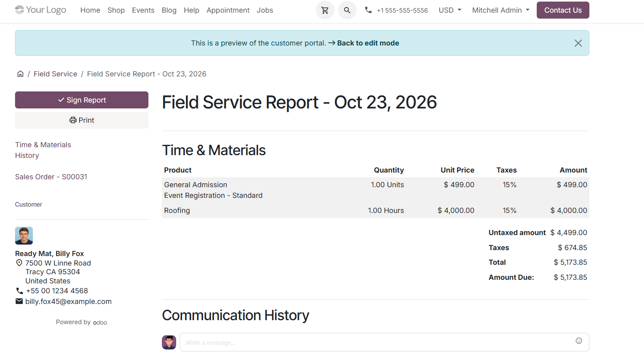Open the USD currency dropdown

click(450, 10)
